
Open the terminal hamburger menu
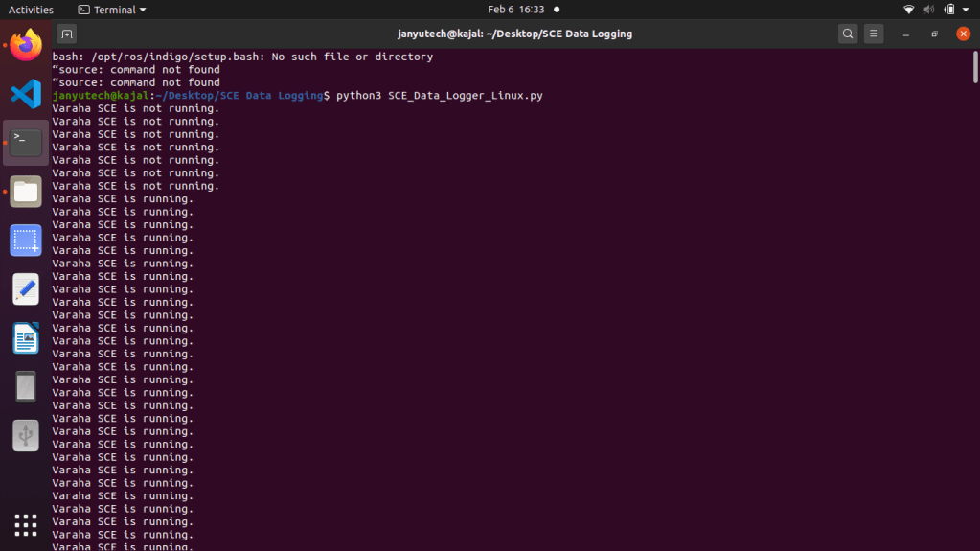pyautogui.click(x=874, y=34)
